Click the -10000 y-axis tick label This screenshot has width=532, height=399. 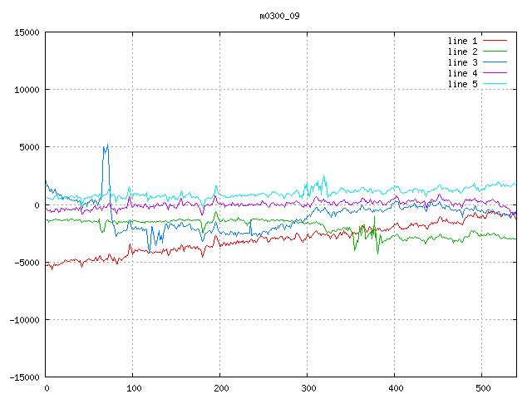(24, 319)
